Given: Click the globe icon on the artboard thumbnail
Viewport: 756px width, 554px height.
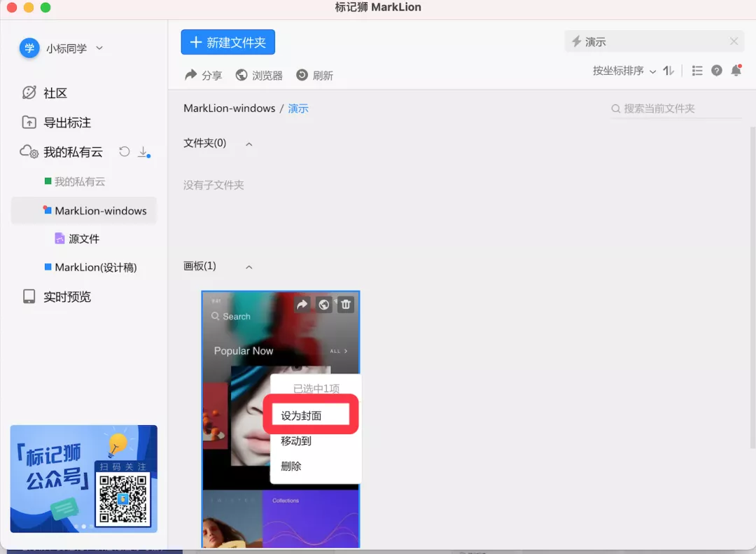Looking at the screenshot, I should (x=323, y=305).
